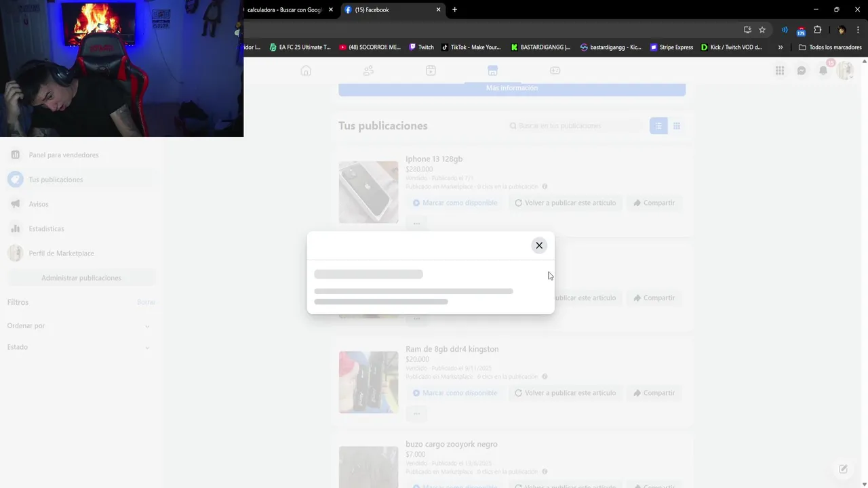Open the Gaming icon in Facebook navigation
This screenshot has width=868, height=488.
click(x=555, y=70)
